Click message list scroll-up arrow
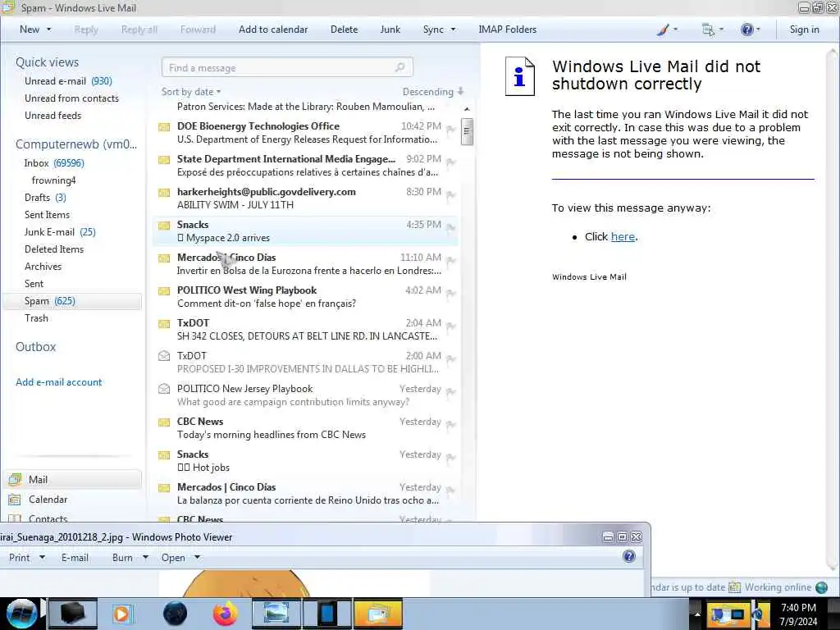The height and width of the screenshot is (630, 840). [x=467, y=109]
